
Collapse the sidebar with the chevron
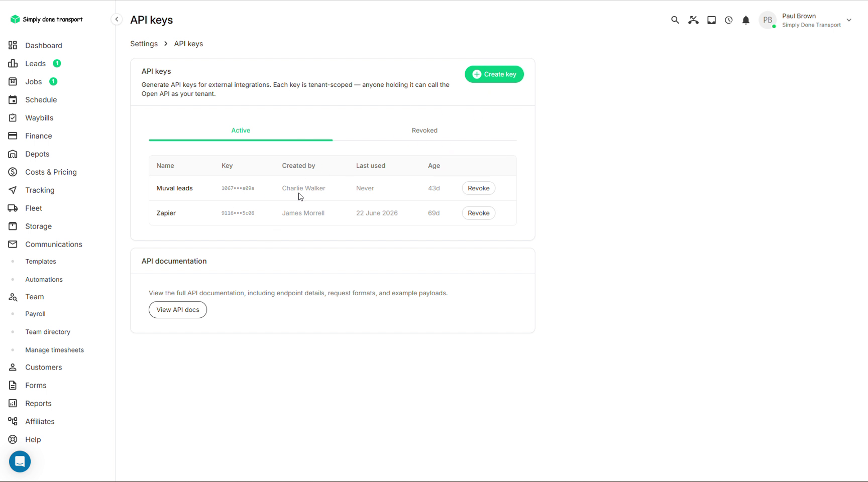[x=117, y=20]
